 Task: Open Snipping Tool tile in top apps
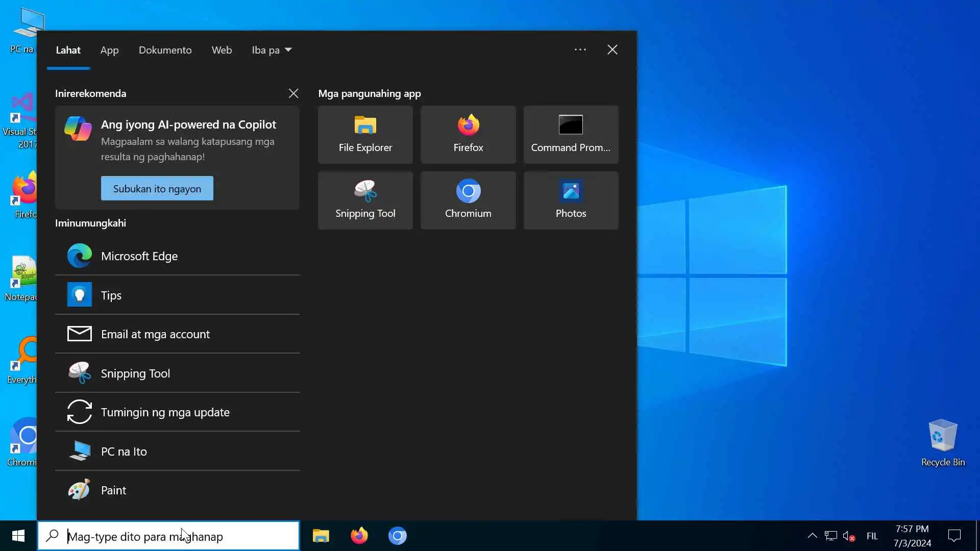click(x=365, y=201)
